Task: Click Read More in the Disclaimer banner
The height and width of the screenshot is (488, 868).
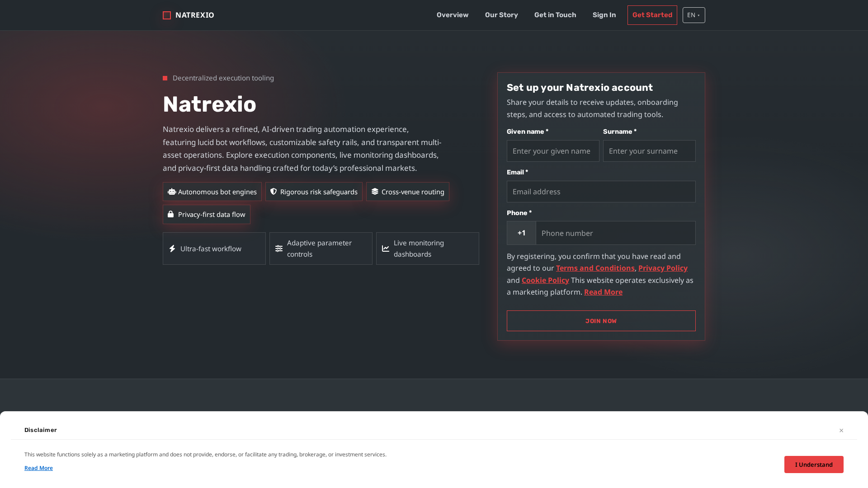Action: click(38, 468)
